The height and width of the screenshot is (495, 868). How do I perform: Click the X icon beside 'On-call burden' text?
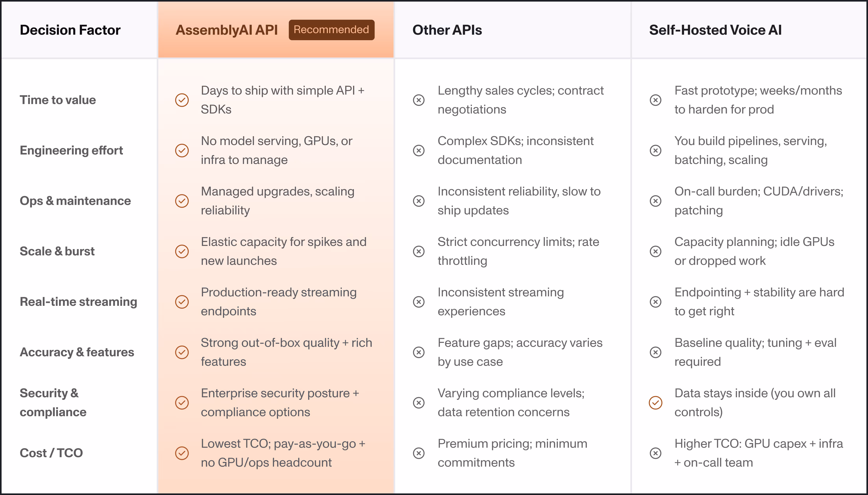coord(655,201)
